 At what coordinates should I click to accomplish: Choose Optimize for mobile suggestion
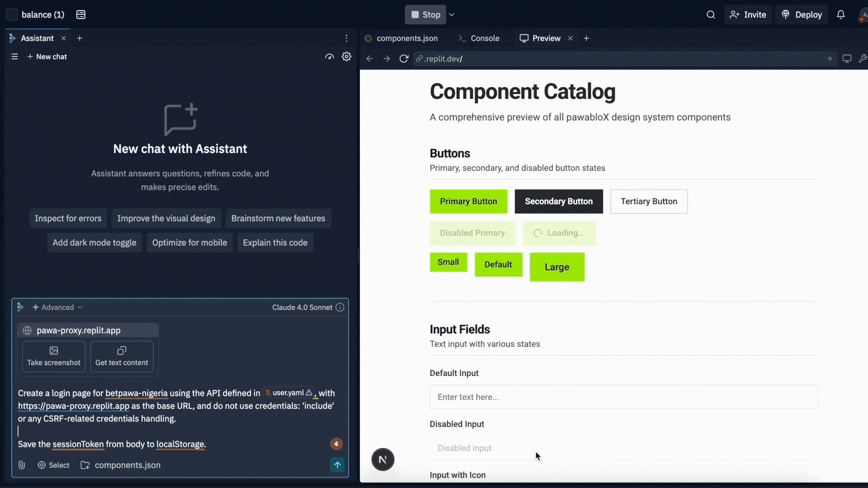click(x=189, y=243)
